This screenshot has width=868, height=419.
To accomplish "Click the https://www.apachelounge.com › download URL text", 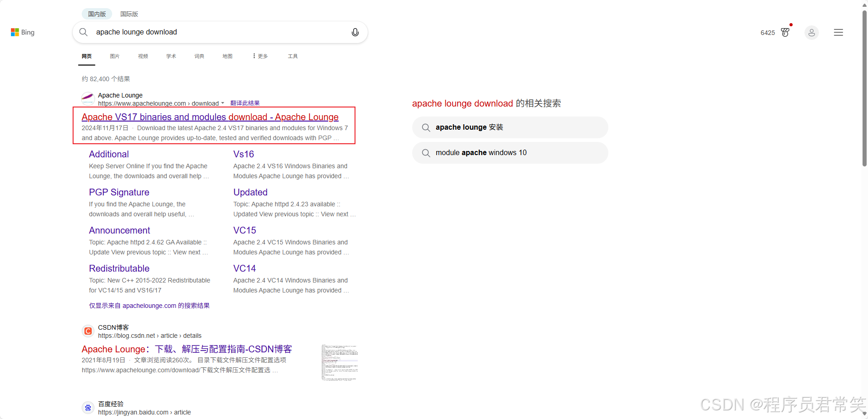I will (158, 103).
